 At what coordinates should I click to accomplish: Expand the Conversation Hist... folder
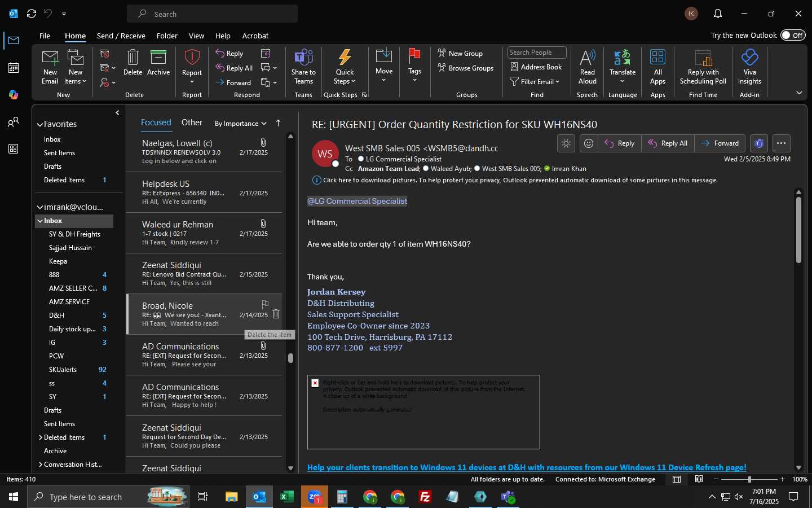point(41,465)
